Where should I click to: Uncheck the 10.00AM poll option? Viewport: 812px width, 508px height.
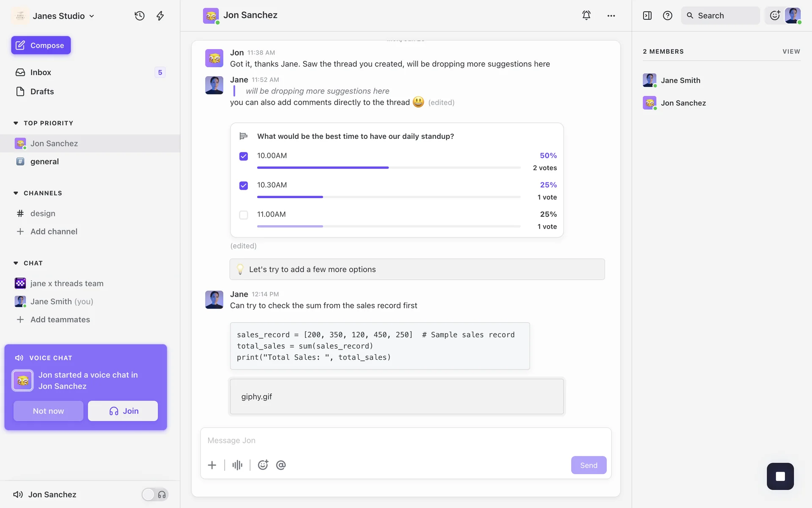click(x=244, y=156)
